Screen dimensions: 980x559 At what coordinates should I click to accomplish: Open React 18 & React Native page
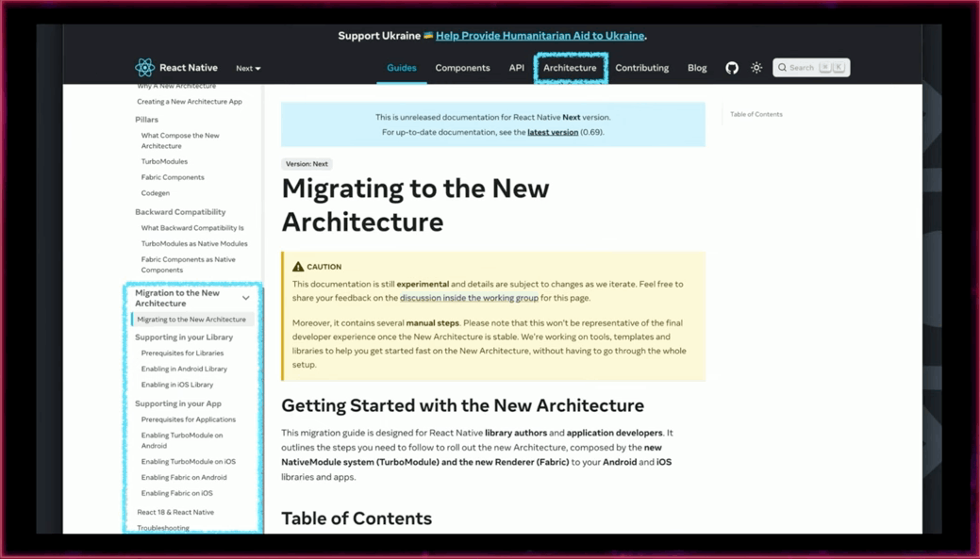(x=175, y=512)
